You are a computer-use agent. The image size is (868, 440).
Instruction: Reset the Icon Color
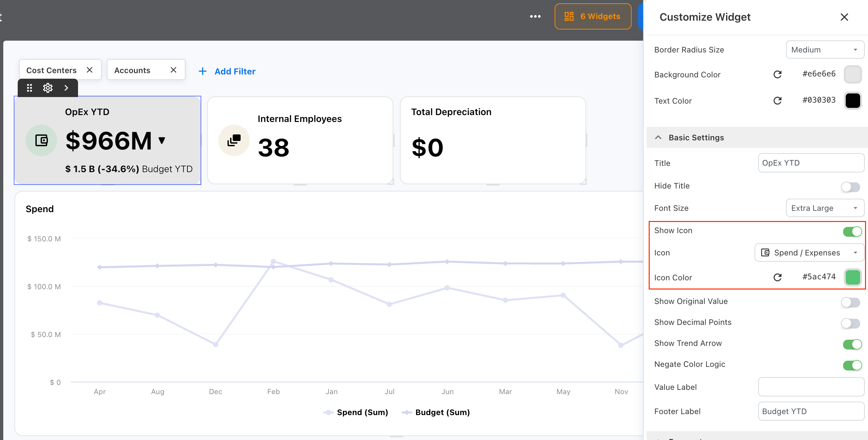pyautogui.click(x=777, y=277)
